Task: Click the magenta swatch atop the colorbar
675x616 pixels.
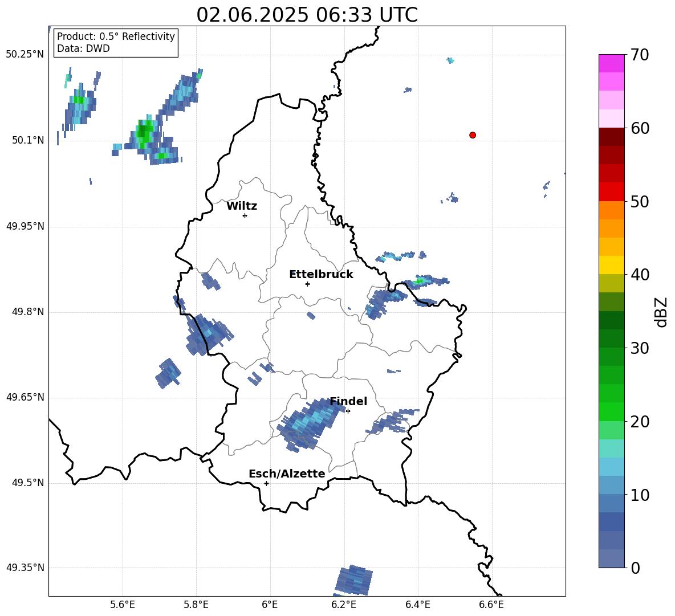Action: coord(612,63)
